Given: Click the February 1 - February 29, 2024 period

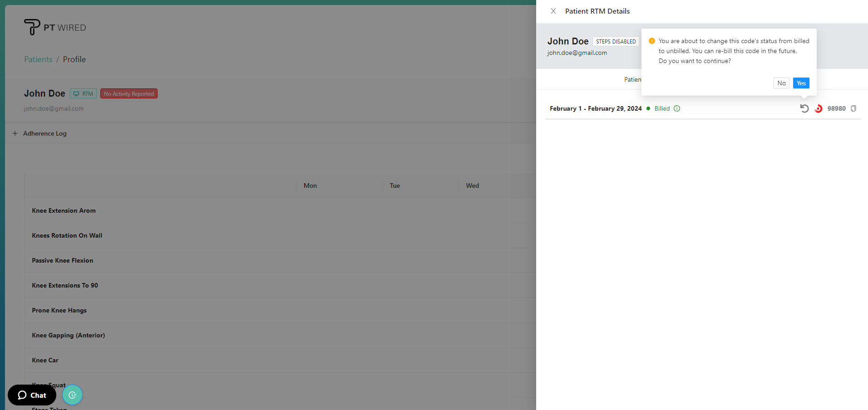Looking at the screenshot, I should coord(595,108).
